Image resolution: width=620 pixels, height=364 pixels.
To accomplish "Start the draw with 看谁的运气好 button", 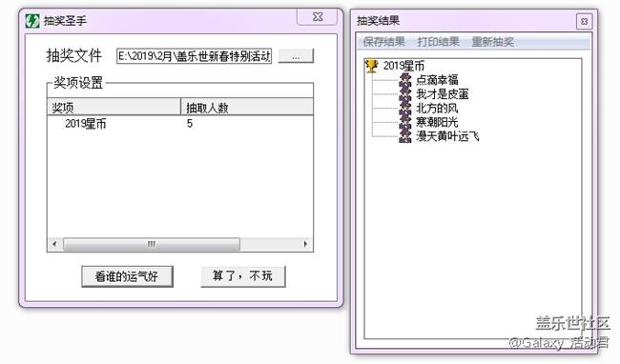I will tap(127, 276).
